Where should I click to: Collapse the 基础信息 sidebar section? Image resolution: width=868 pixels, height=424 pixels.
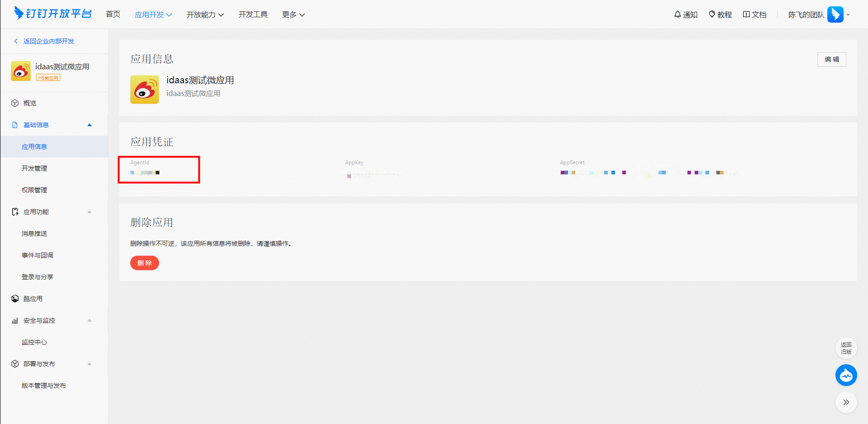(x=90, y=125)
